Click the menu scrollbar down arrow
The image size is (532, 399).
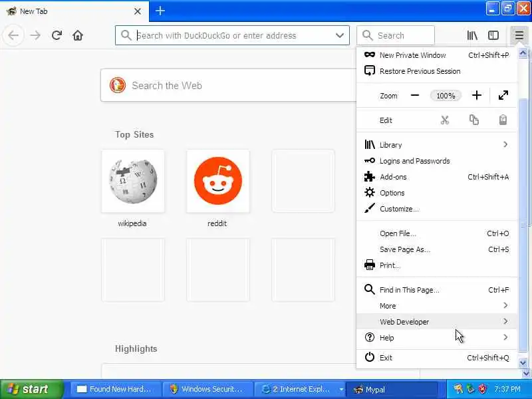tap(523, 362)
